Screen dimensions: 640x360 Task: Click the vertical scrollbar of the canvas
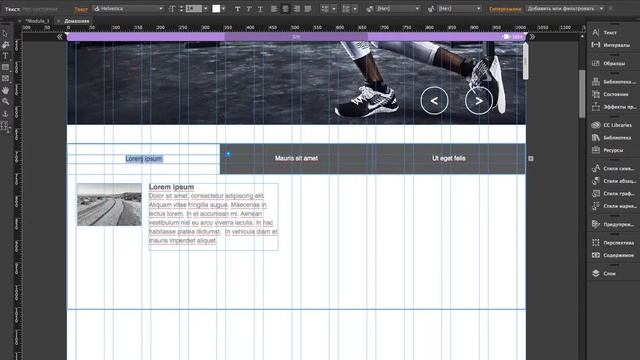[582, 94]
